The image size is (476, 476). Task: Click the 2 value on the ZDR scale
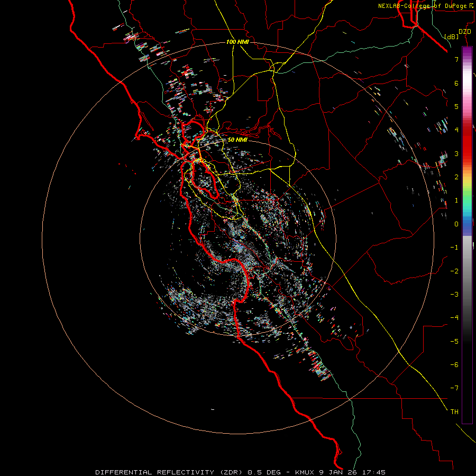[456, 177]
